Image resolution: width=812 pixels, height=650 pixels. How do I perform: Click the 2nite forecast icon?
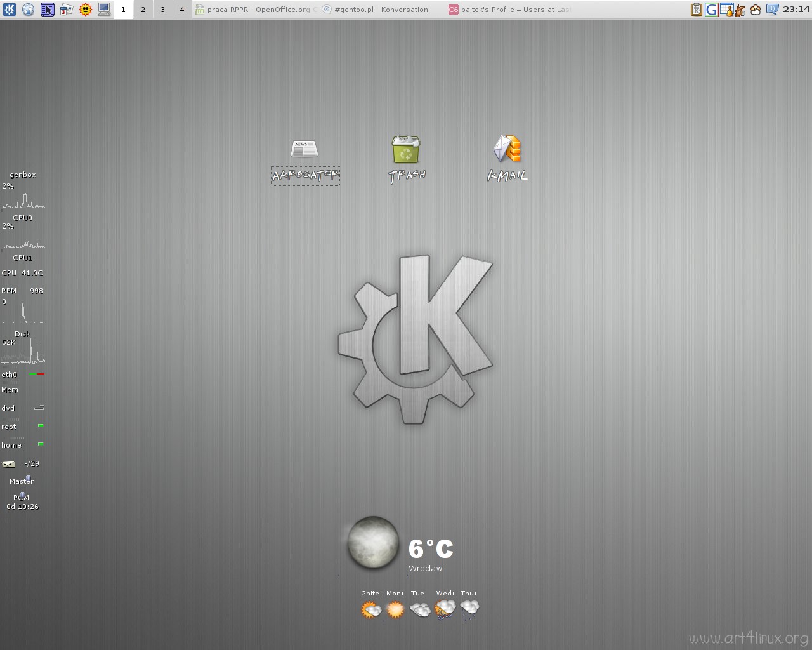pos(371,610)
